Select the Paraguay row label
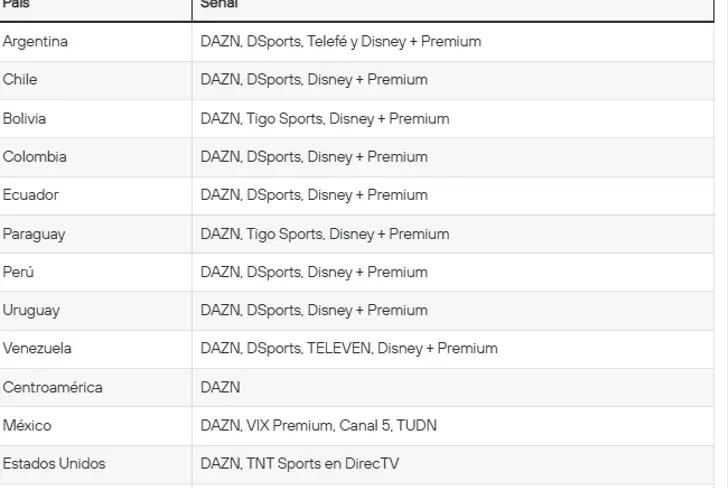This screenshot has width=728, height=488. [x=34, y=234]
